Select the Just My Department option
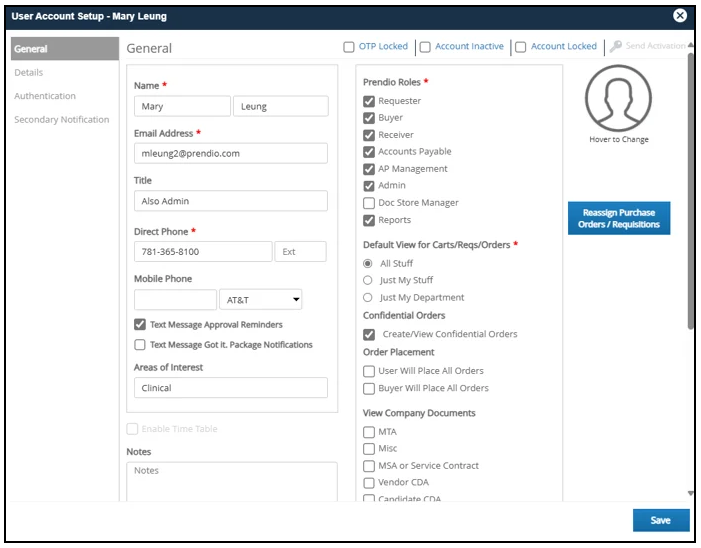701x548 pixels. point(368,297)
